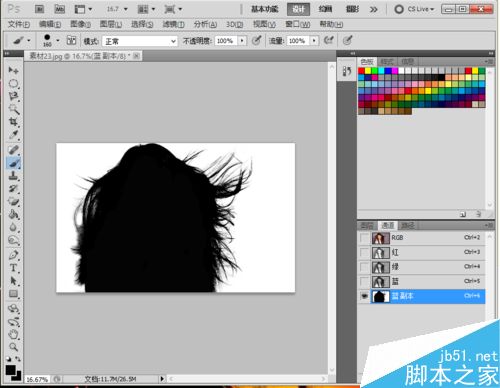Show the RGB channel visibility

[x=365, y=238]
